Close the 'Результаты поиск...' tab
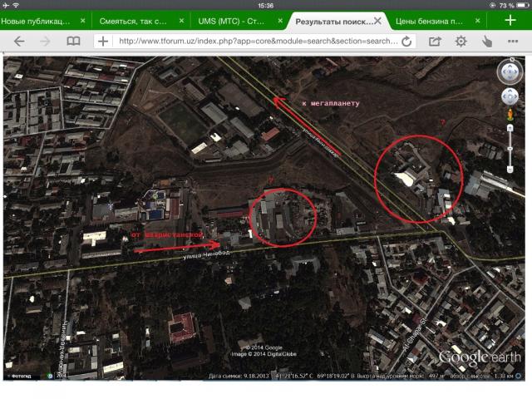Image resolution: width=532 pixels, height=399 pixels. (378, 20)
